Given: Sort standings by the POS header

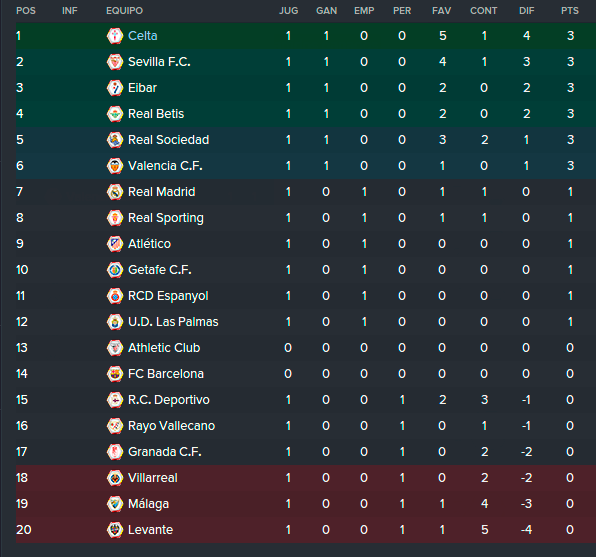Looking at the screenshot, I should 26,11.
